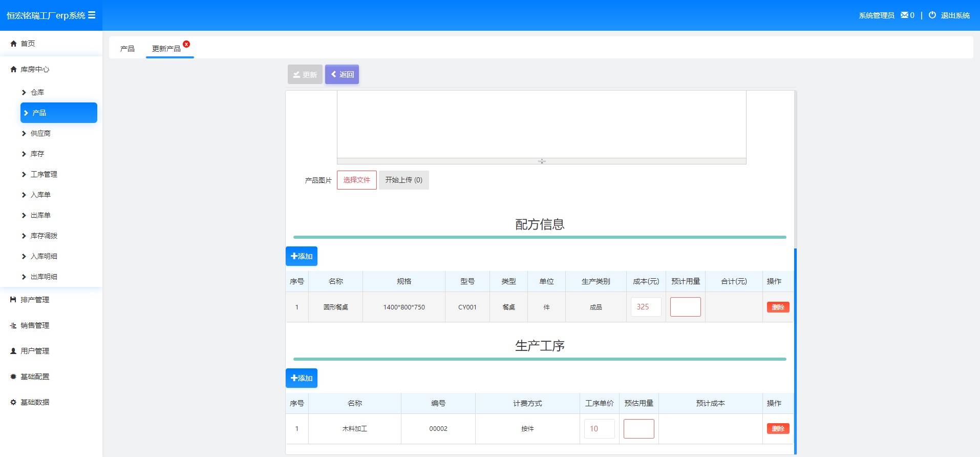Close the 更新产品 tab with red X
The width and height of the screenshot is (980, 457).
click(x=186, y=44)
